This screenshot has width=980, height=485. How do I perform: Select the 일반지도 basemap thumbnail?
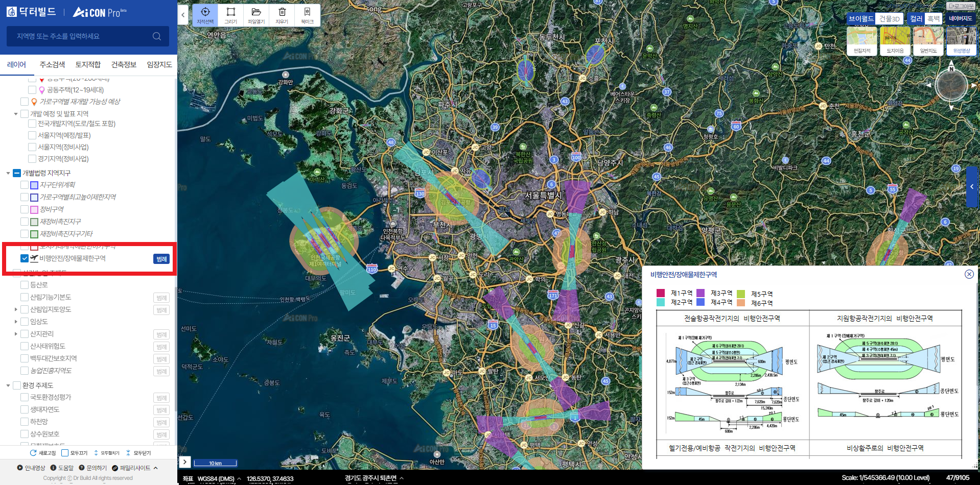pyautogui.click(x=928, y=41)
